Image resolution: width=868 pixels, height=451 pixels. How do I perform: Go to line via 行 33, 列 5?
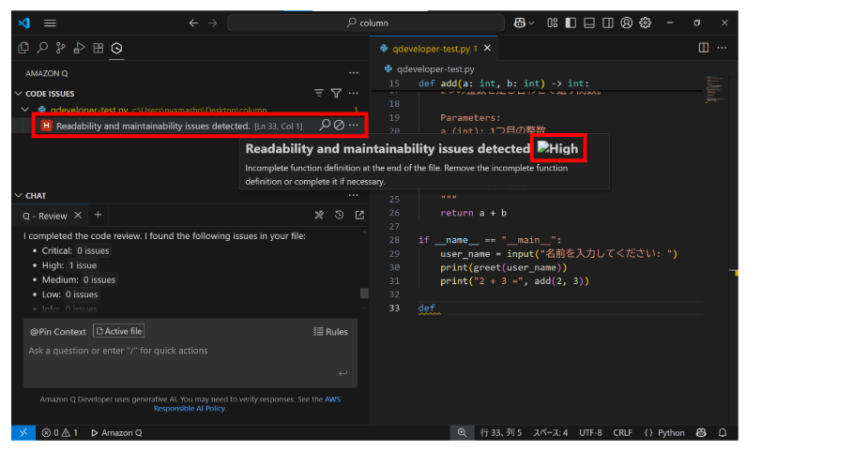coord(501,433)
